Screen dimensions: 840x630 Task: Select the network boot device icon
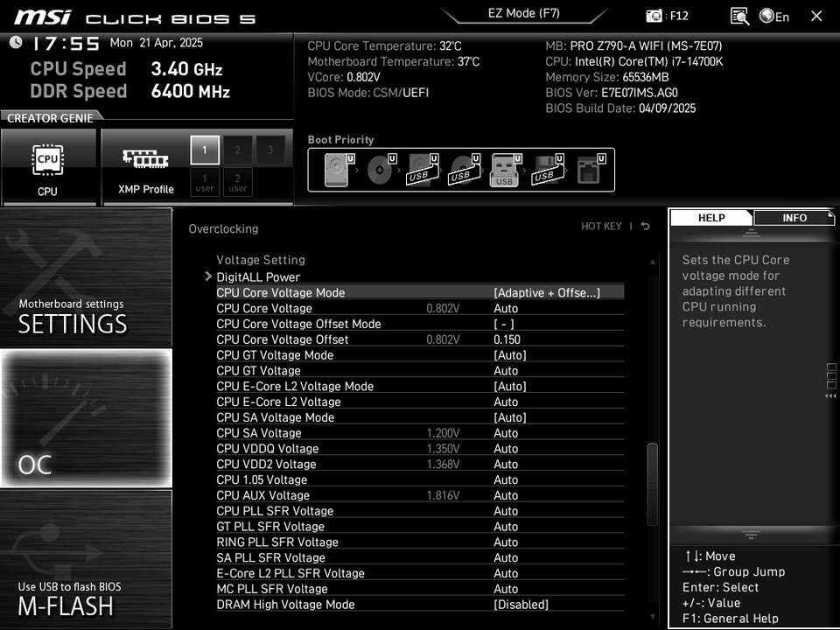tap(591, 170)
